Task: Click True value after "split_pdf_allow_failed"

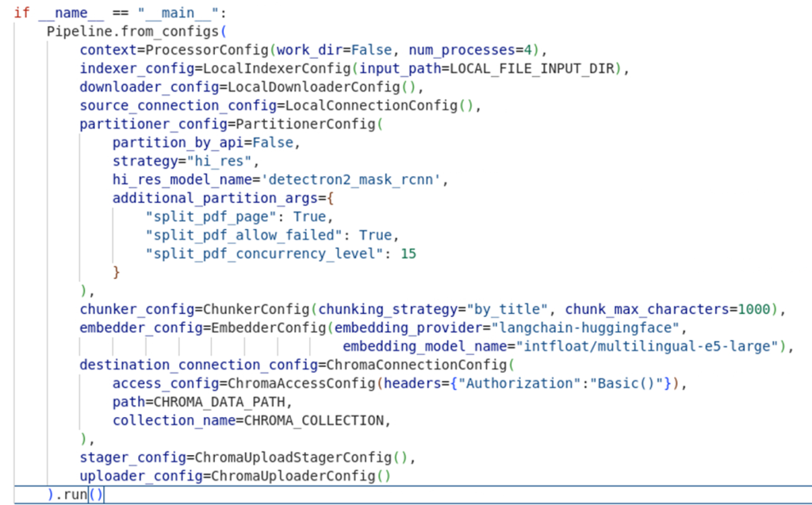Action: [x=375, y=235]
